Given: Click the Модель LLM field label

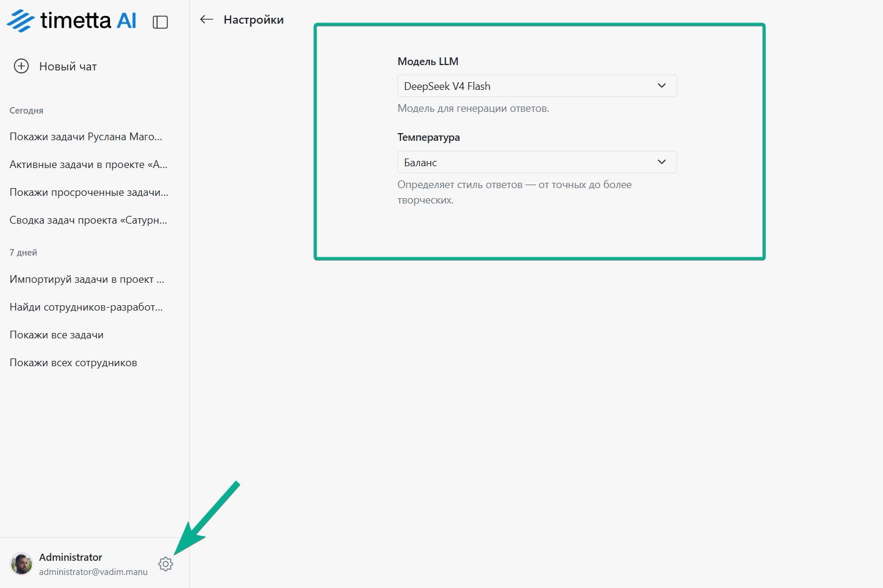Looking at the screenshot, I should pos(428,62).
